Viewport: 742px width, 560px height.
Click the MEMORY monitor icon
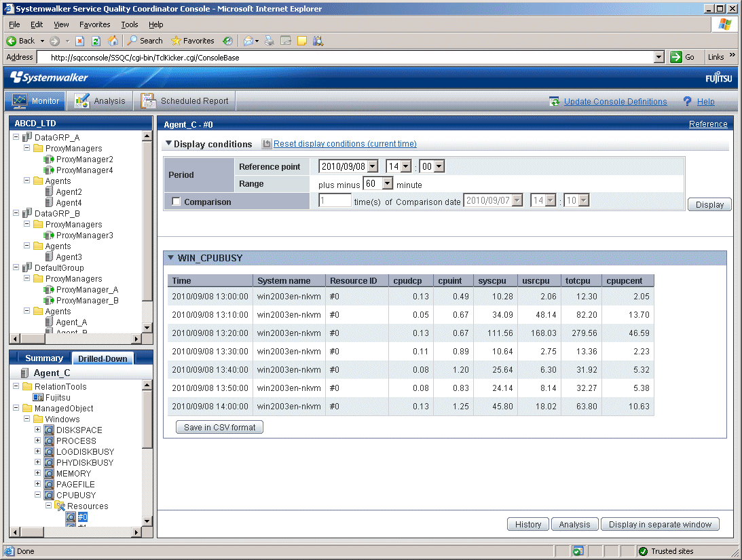click(x=49, y=473)
